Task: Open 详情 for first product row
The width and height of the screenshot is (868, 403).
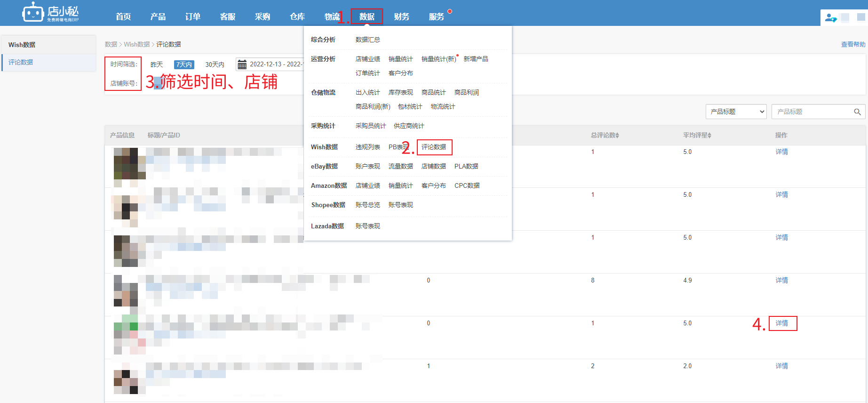Action: coord(782,152)
